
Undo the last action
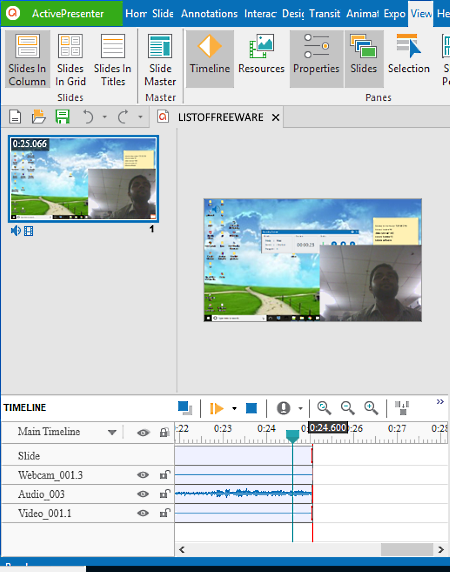point(88,117)
